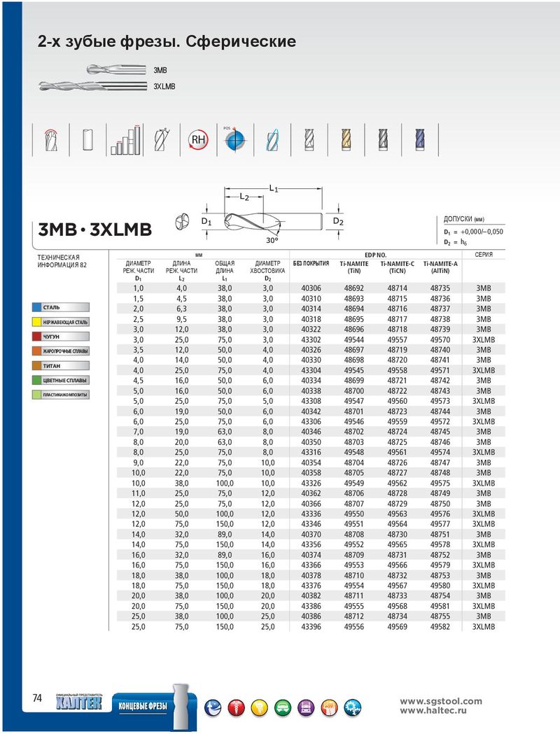560x734 pixels.
Task: Click the brown ТИТАН color swatch
Action: click(38, 365)
